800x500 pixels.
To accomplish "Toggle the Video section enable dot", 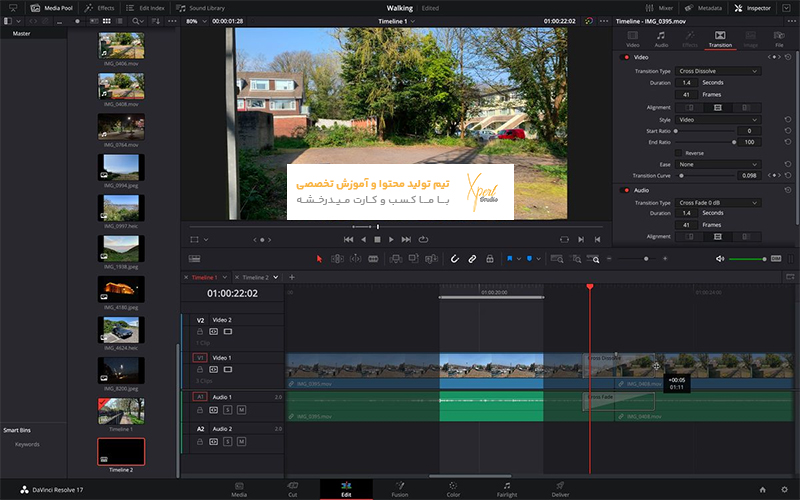I will point(626,57).
